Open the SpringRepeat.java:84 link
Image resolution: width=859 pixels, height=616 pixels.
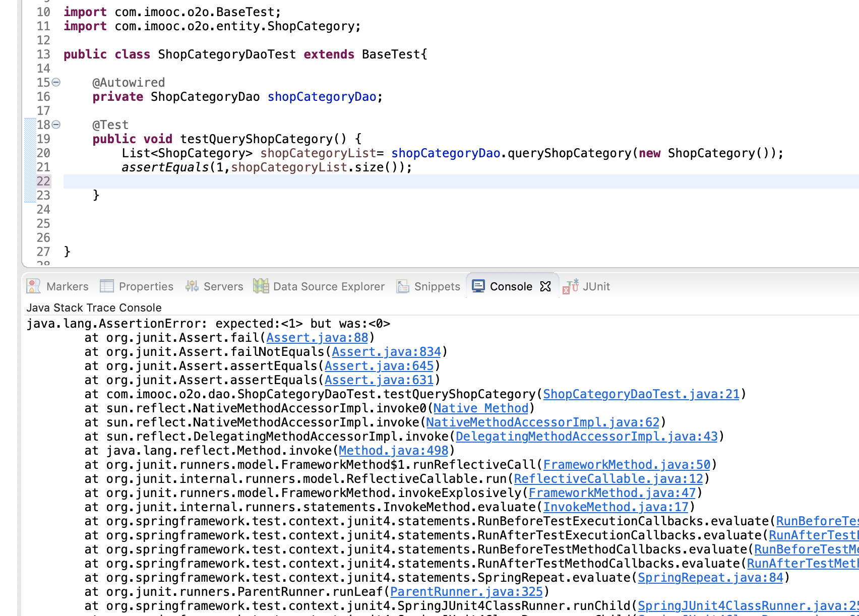click(710, 578)
